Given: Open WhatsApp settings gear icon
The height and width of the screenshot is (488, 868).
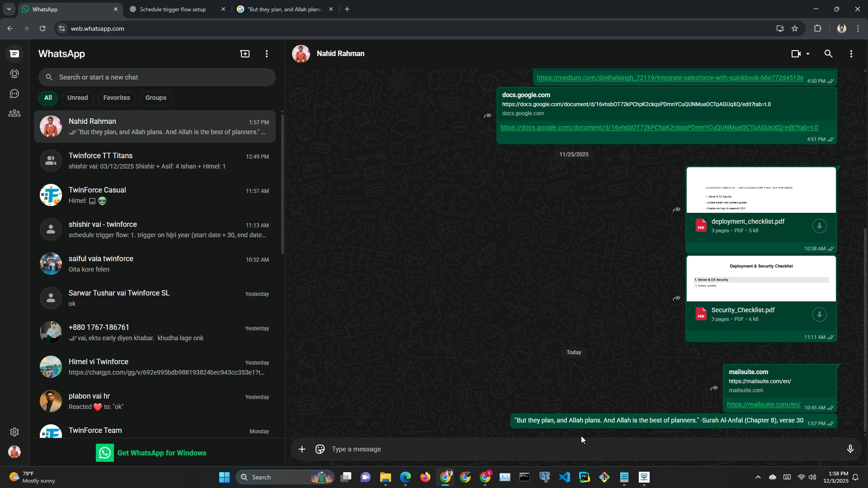Looking at the screenshot, I should click(x=14, y=432).
